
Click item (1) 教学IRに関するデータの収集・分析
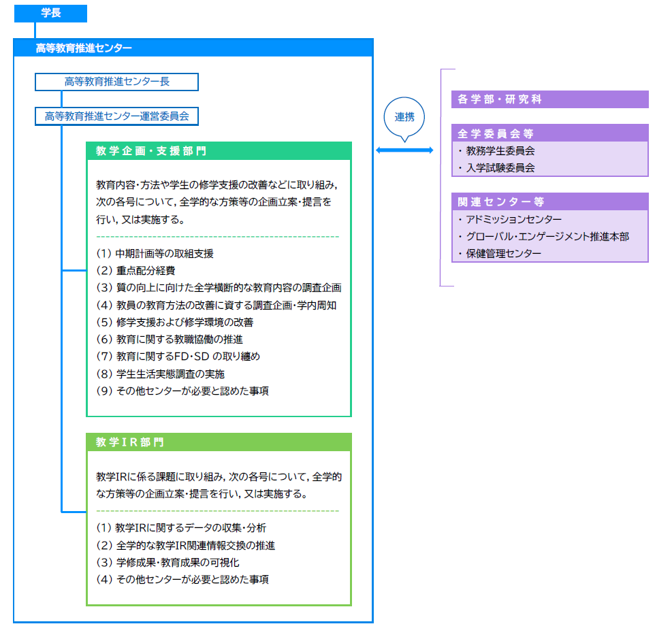tap(181, 528)
